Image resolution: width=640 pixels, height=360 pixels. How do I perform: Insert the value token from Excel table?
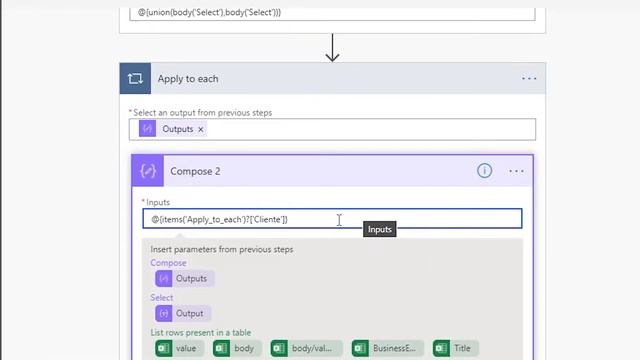pyautogui.click(x=179, y=349)
